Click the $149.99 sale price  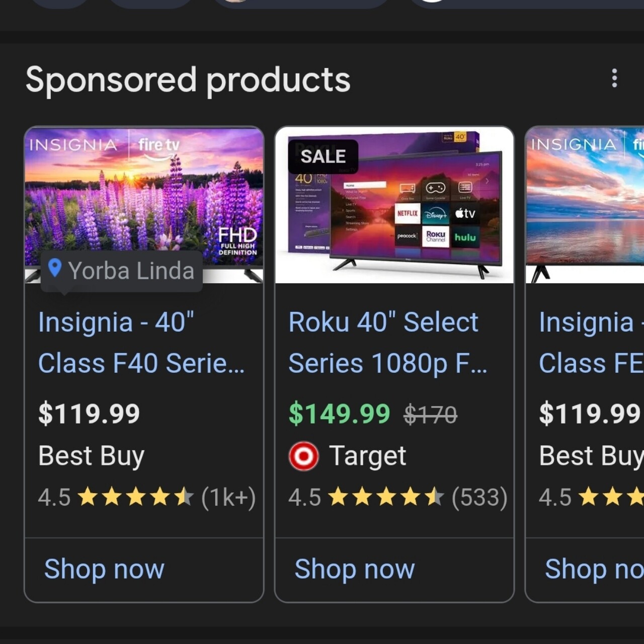[x=339, y=414]
